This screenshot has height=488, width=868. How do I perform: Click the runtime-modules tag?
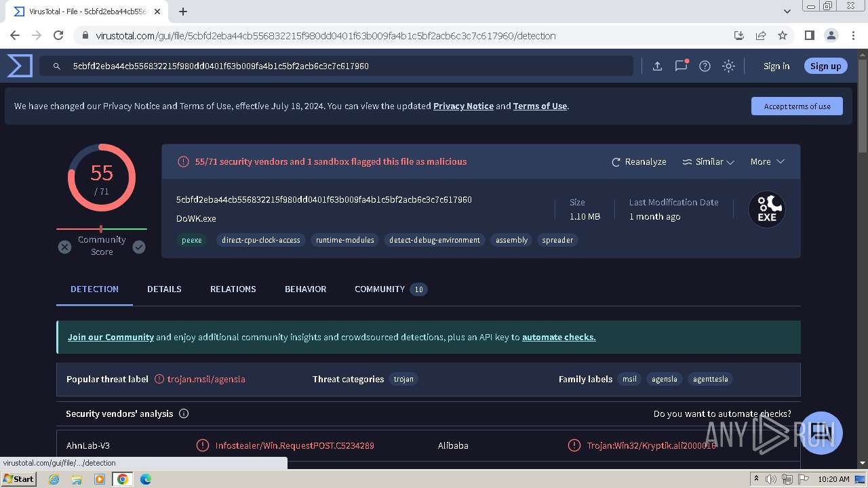(345, 240)
